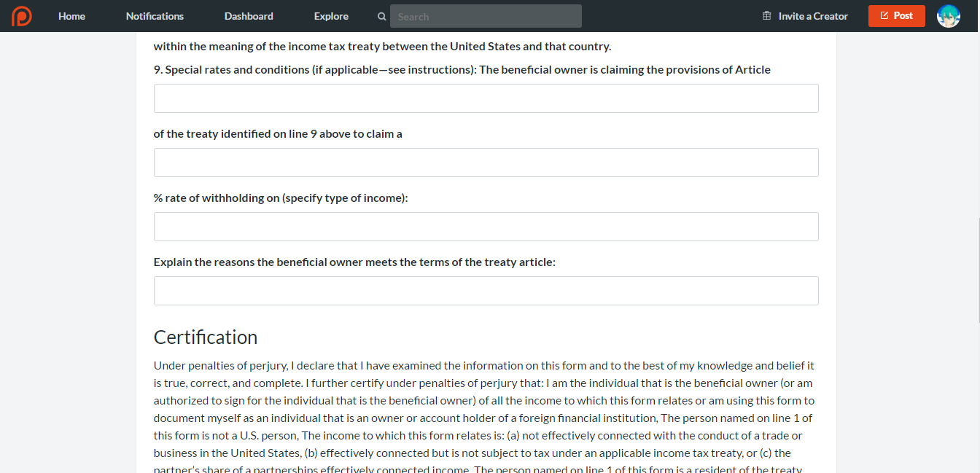Click the treaty Article input field
980x473 pixels.
coord(486,98)
